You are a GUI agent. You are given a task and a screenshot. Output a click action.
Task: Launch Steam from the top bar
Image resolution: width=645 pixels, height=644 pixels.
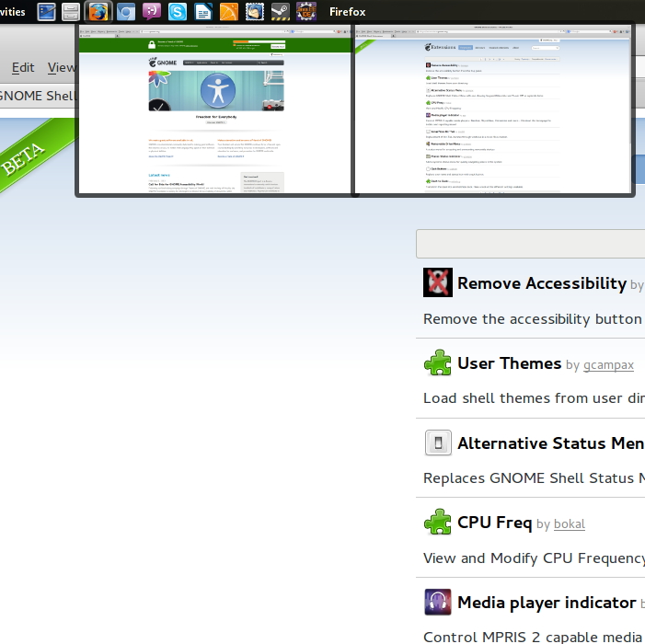coord(281,12)
